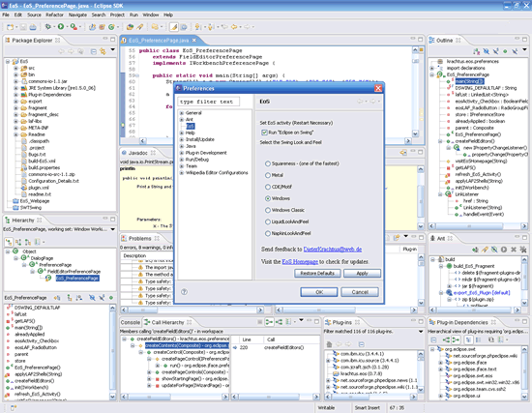
Task: Switch to the Console tab
Action: (131, 322)
